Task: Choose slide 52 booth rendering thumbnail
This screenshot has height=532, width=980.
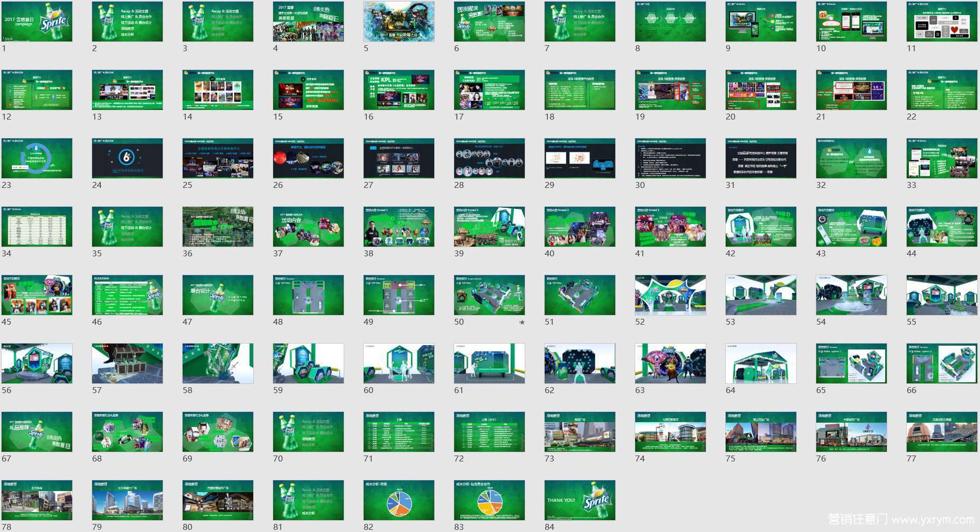Action: (670, 295)
